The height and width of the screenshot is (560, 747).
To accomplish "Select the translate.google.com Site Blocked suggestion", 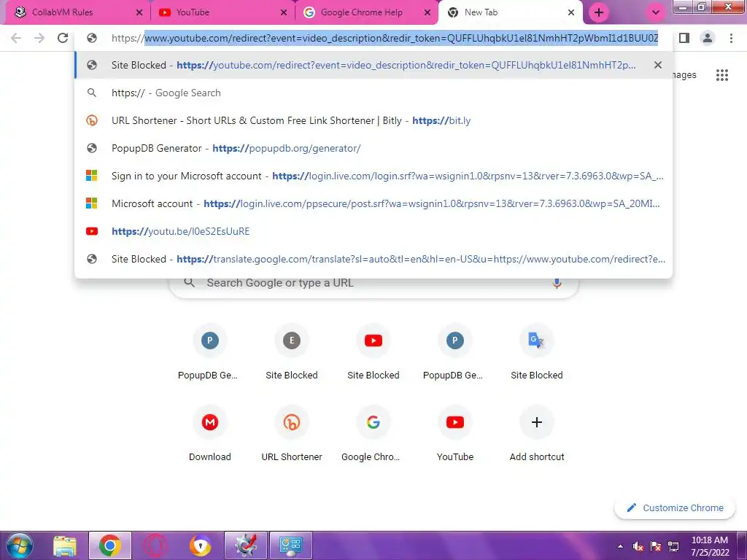I will [x=373, y=259].
